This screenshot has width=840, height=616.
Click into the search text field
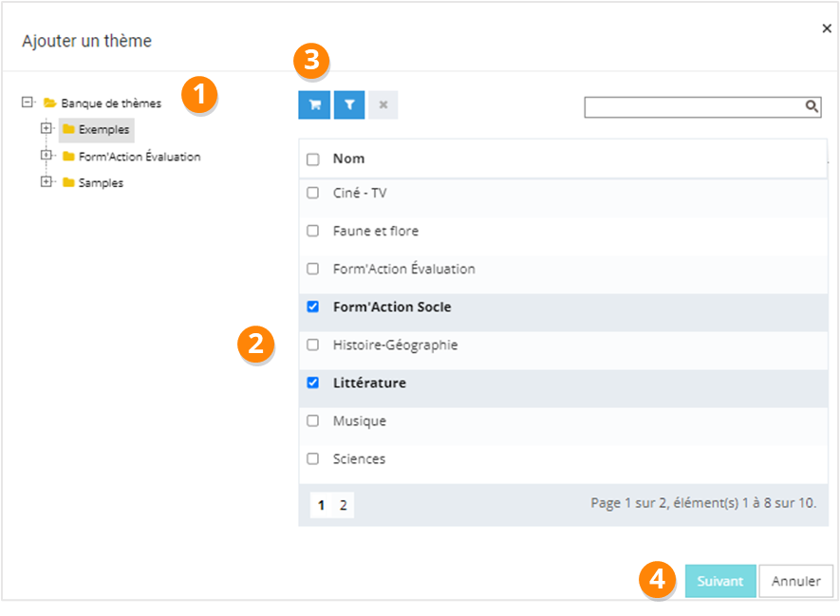click(x=694, y=107)
